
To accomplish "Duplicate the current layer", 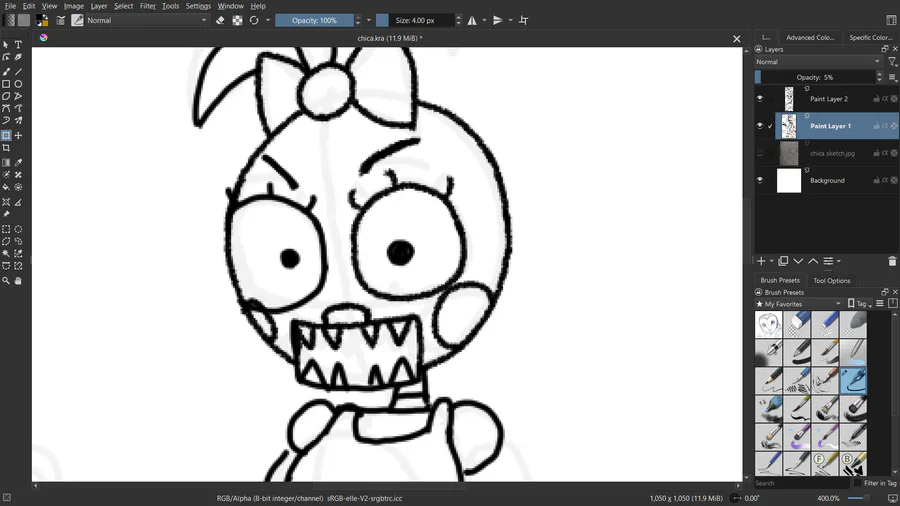I will [x=783, y=261].
